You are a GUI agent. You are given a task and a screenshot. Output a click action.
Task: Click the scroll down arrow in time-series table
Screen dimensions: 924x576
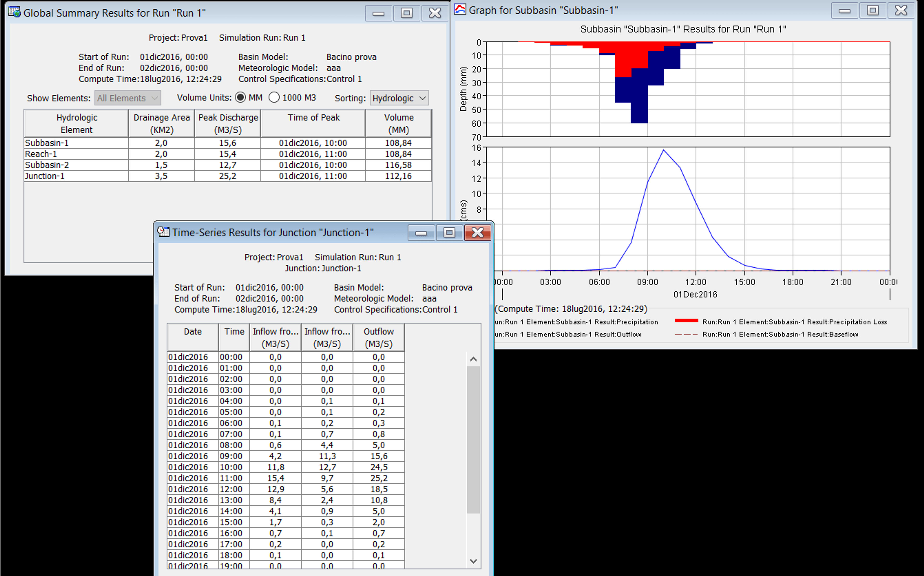473,561
